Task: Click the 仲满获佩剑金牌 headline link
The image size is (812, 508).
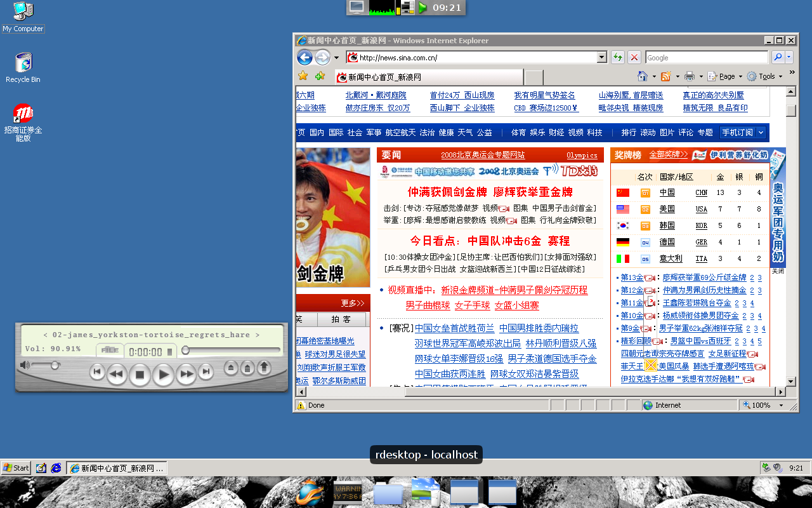Action: pos(447,192)
